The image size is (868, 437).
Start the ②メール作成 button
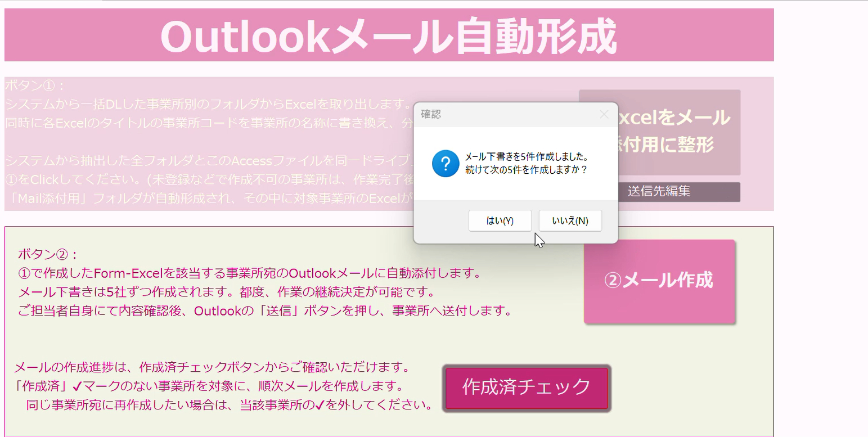[x=659, y=281]
